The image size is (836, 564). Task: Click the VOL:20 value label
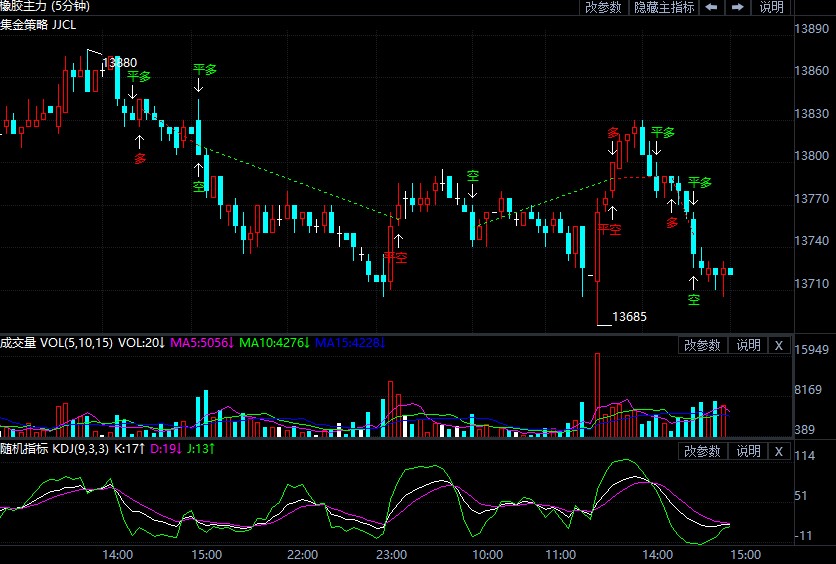pos(141,342)
